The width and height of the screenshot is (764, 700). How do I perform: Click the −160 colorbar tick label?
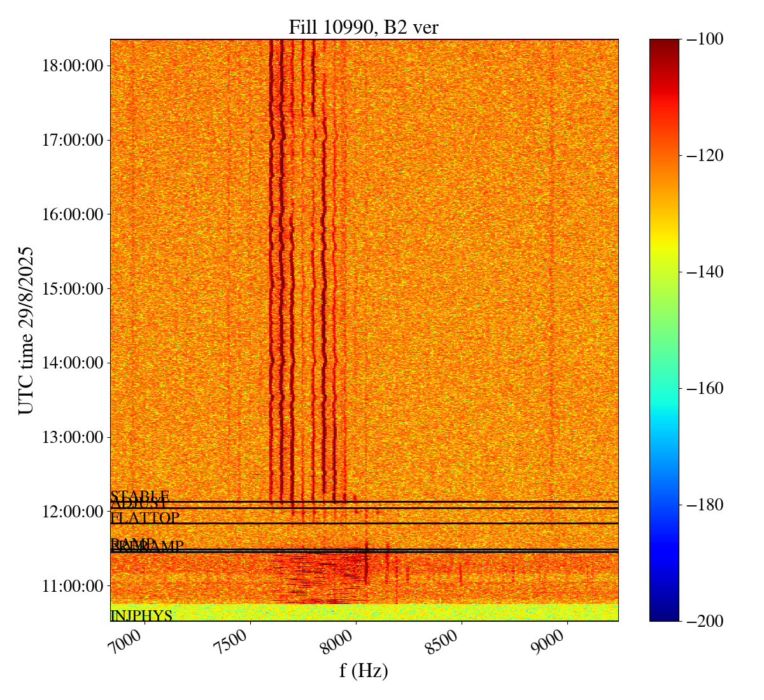[x=705, y=388]
